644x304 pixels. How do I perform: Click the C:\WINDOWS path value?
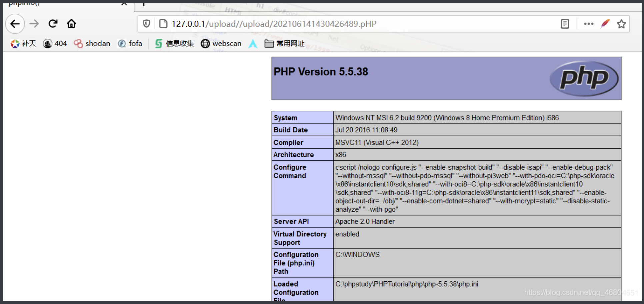[357, 255]
